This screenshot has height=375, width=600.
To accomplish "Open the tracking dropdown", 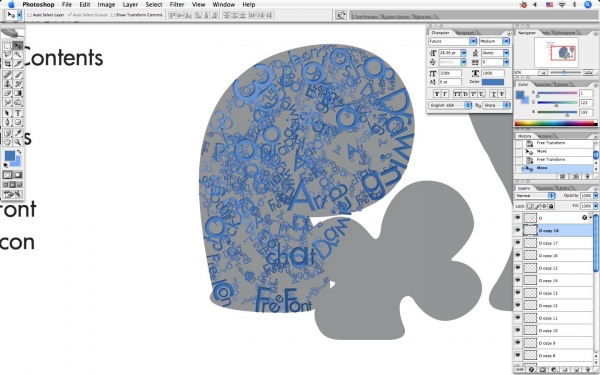I will (506, 62).
